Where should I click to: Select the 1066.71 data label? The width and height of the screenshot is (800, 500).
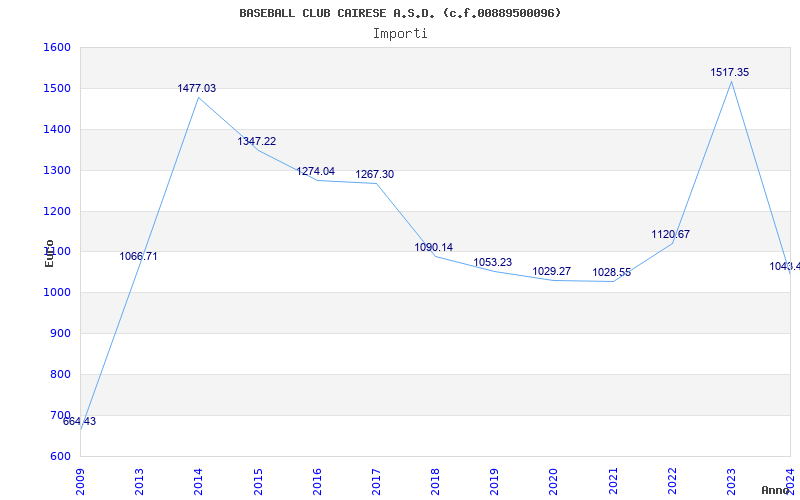pos(139,256)
